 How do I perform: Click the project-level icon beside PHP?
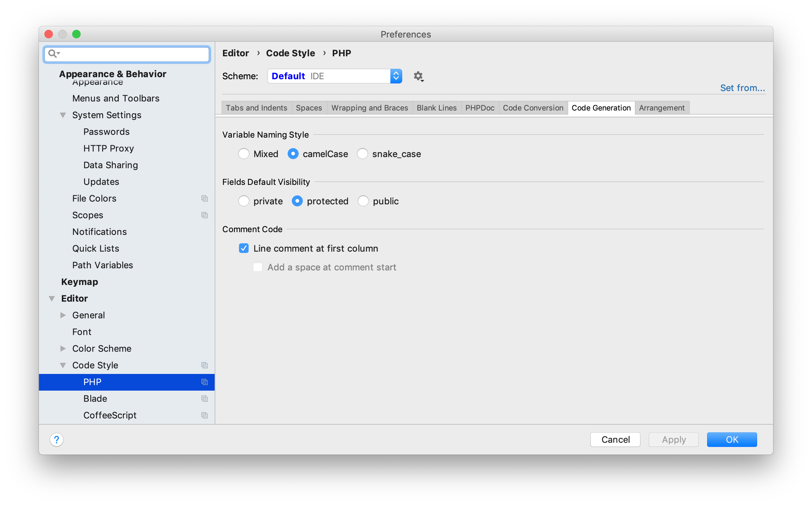pyautogui.click(x=205, y=382)
